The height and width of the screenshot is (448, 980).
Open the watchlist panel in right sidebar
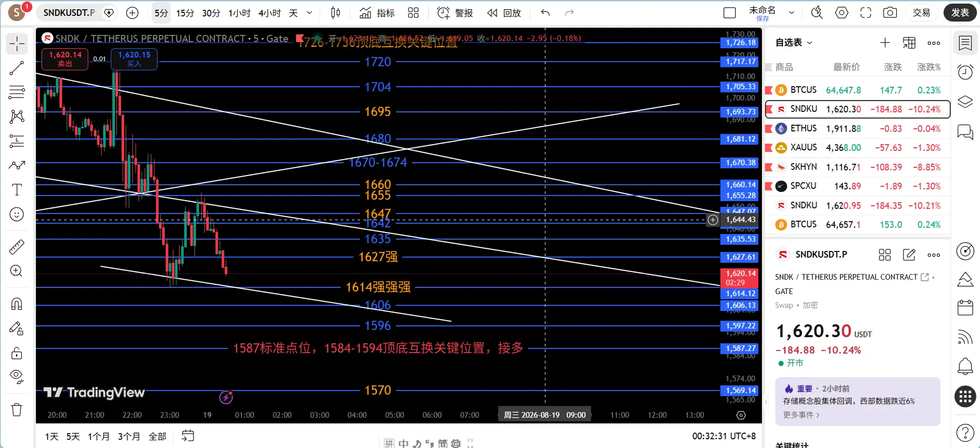966,44
